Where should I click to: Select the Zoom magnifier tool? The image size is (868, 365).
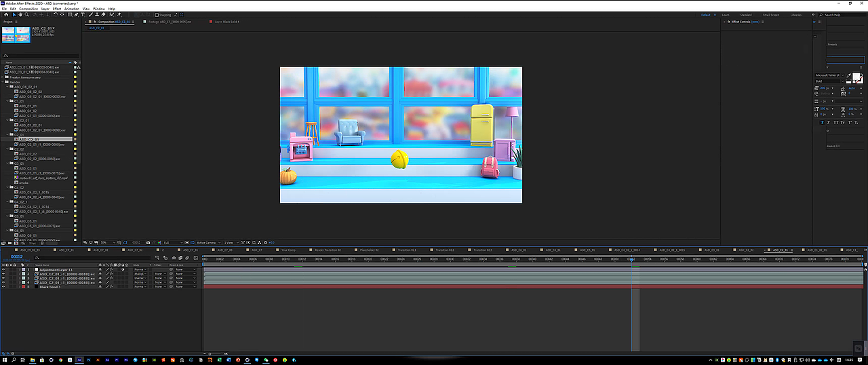coord(26,14)
